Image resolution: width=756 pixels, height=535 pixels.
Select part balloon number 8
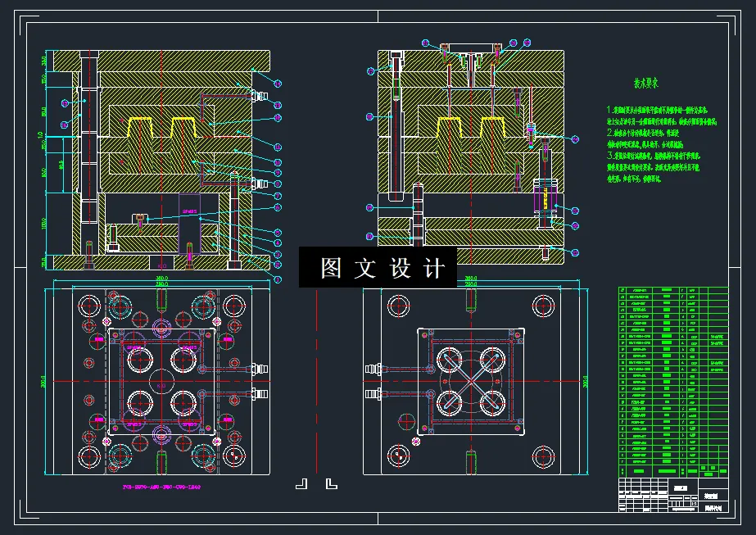coord(278,184)
